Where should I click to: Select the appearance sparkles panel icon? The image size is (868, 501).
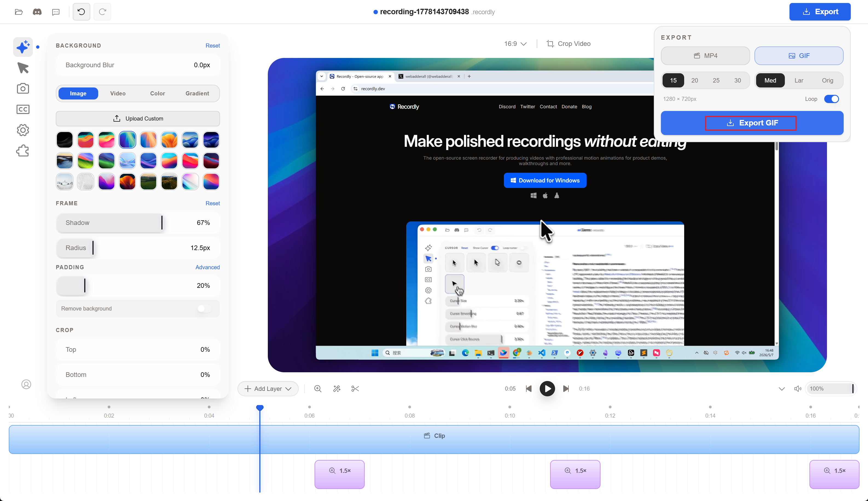23,47
